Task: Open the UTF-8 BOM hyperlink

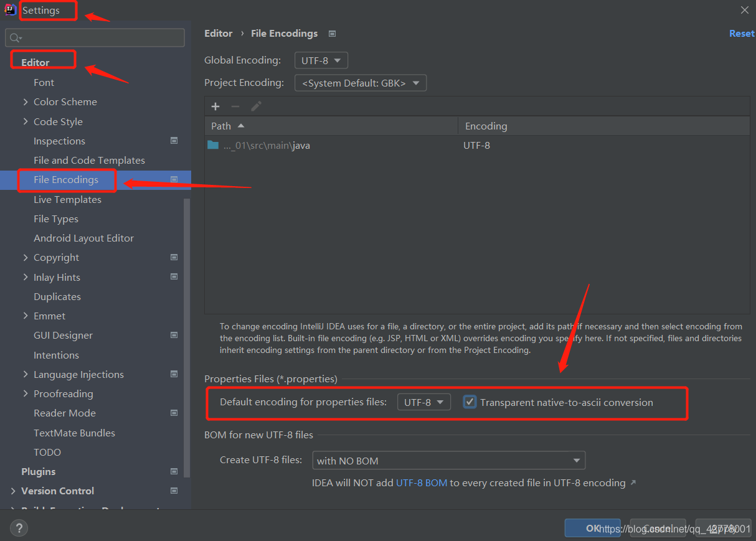Action: [x=422, y=482]
